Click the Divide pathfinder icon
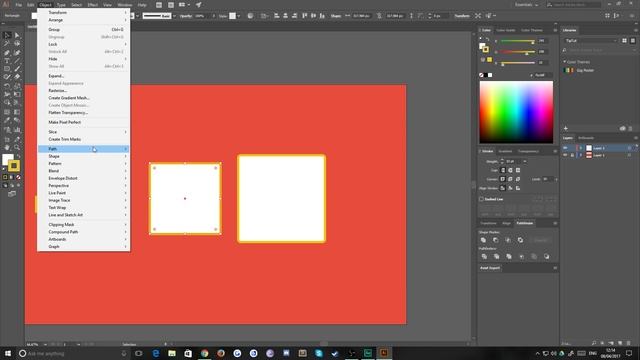Screen dimensions: 640x360 tap(484, 256)
